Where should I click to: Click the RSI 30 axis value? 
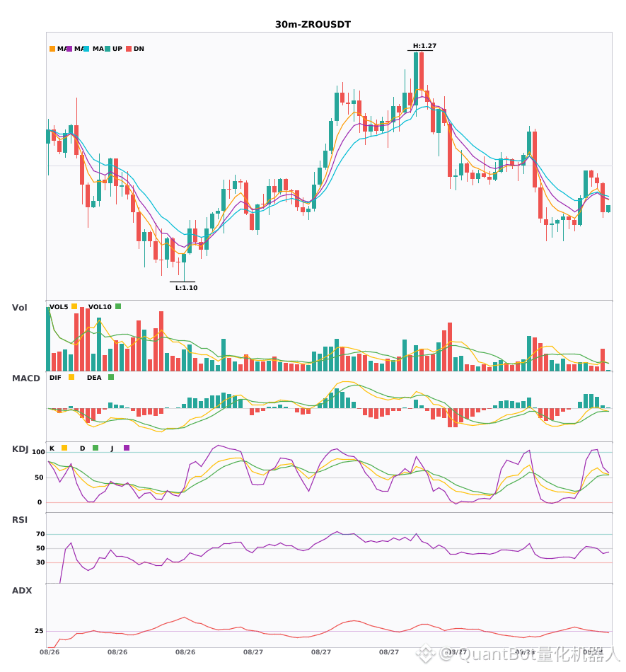point(40,562)
